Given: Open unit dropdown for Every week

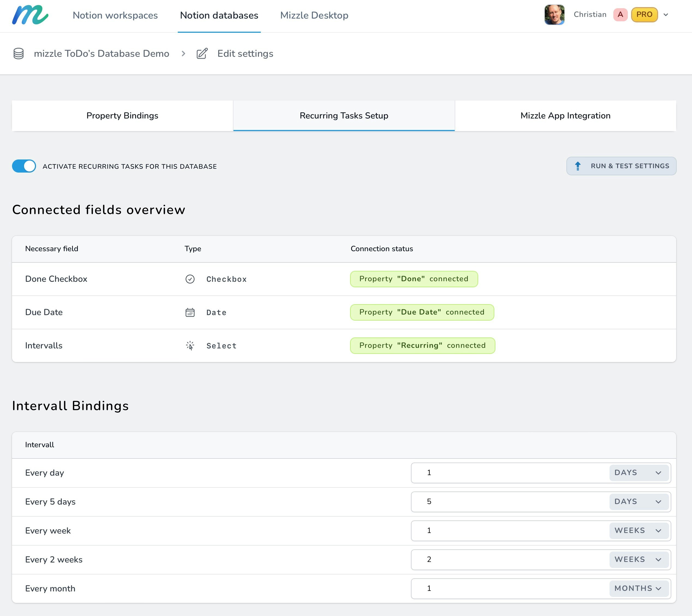Looking at the screenshot, I should pyautogui.click(x=639, y=531).
